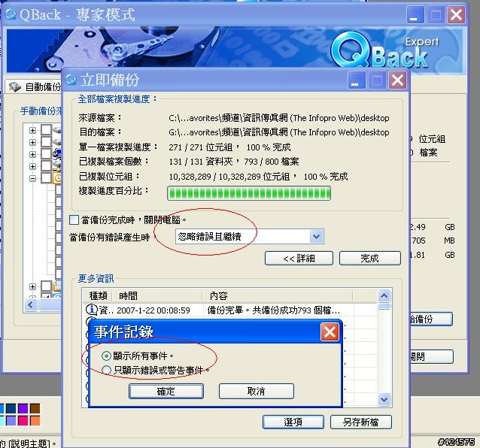The width and height of the screenshot is (480, 448).
Task: Tick the checkbox beside the network computer node
Action: [46, 154]
